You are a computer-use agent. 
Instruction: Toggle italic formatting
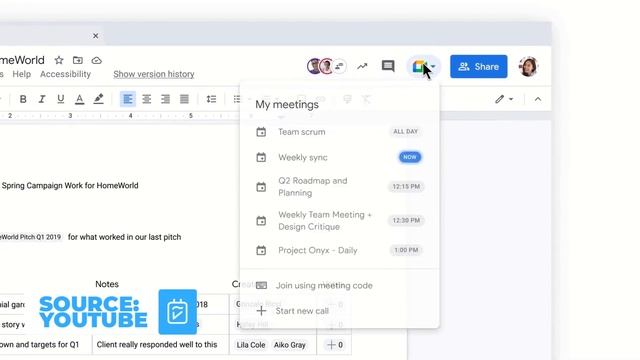coord(42,99)
